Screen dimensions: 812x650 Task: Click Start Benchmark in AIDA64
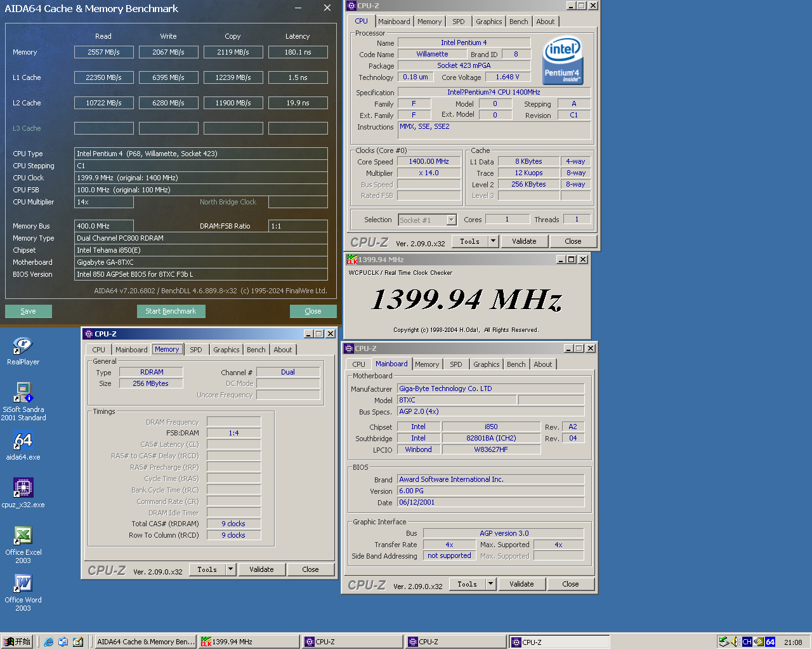(x=171, y=311)
